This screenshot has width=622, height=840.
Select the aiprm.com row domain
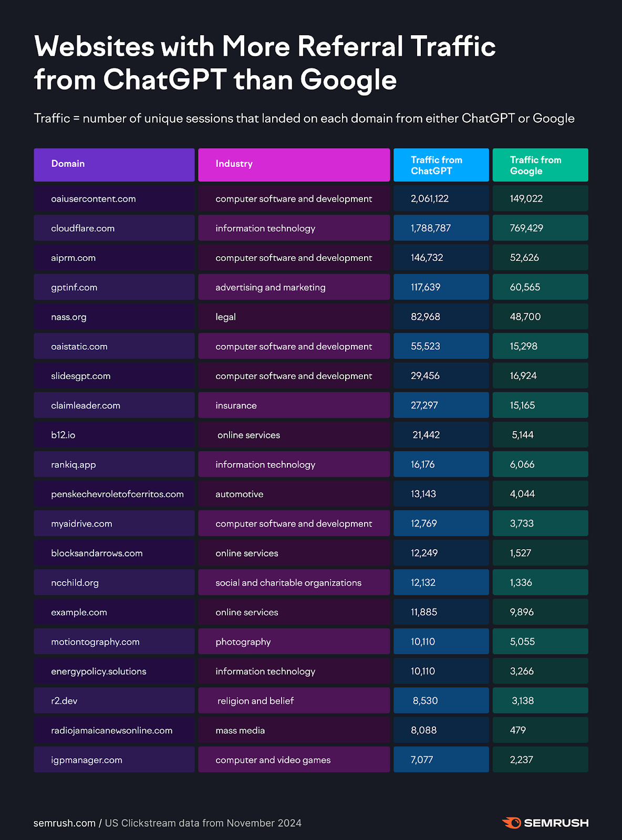click(x=73, y=258)
